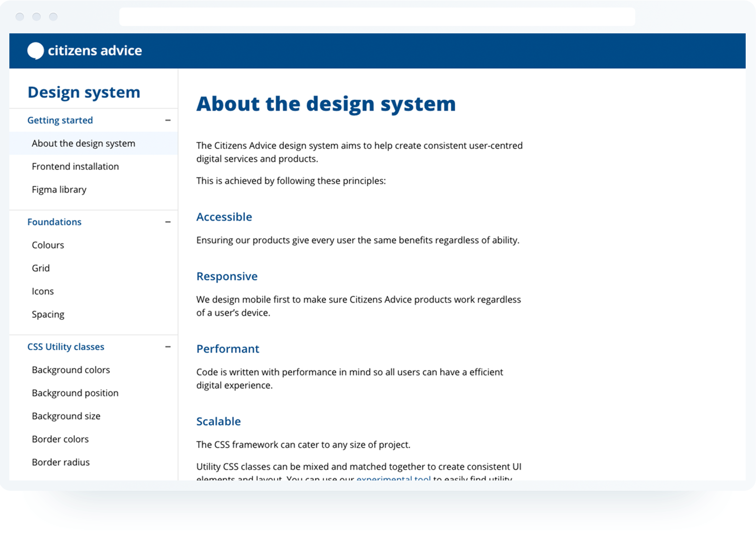756x551 pixels.
Task: Open Background size utility page
Action: click(66, 416)
